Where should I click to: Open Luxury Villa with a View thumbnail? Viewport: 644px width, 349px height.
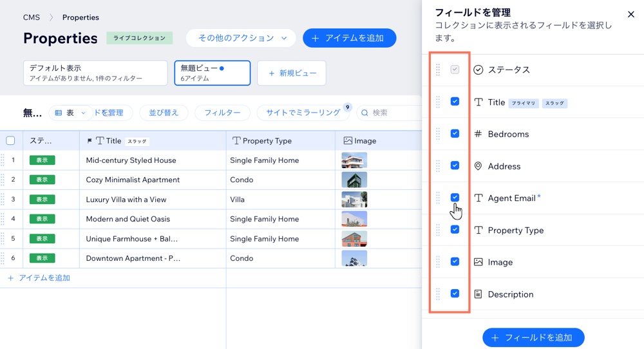(354, 200)
